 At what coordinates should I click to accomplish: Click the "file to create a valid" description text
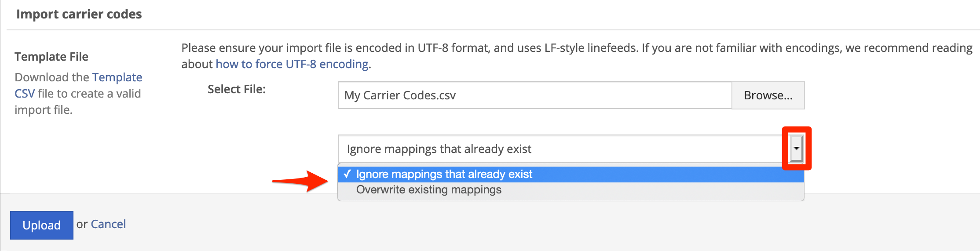[x=89, y=94]
